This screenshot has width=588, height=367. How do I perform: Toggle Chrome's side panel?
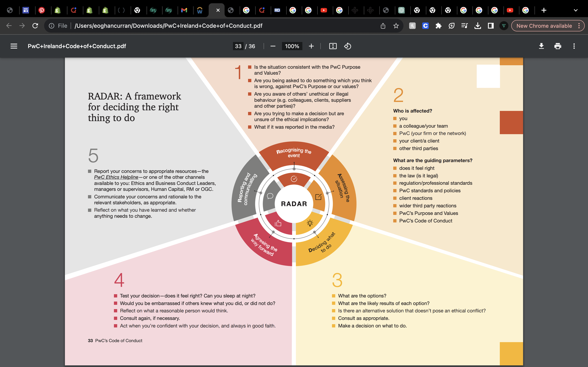tap(491, 25)
